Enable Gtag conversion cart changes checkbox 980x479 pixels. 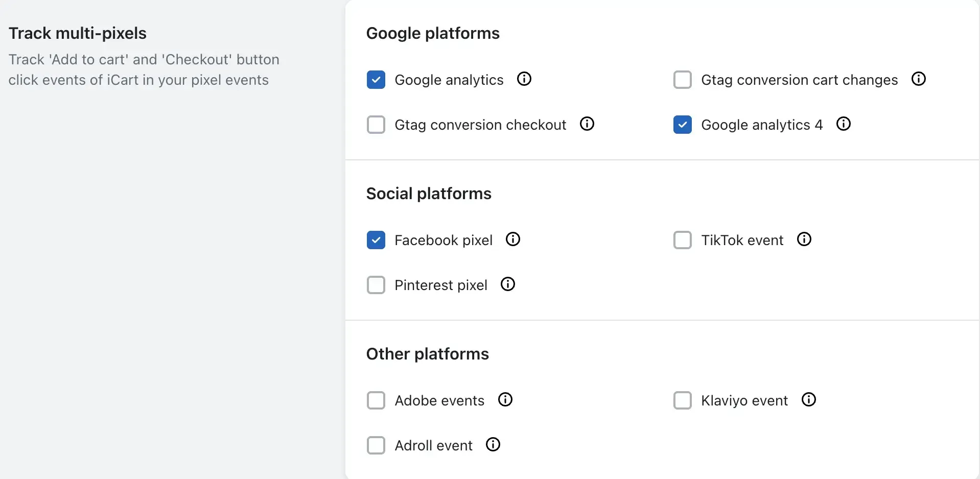pyautogui.click(x=683, y=80)
